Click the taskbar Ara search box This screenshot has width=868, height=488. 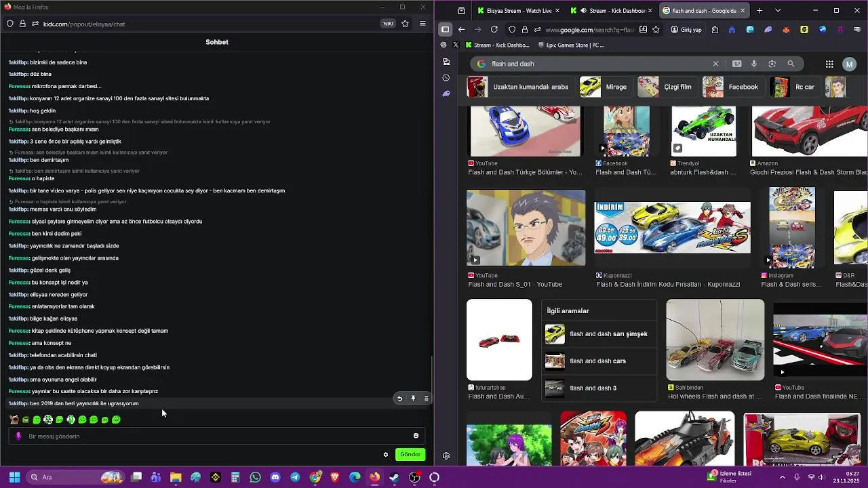click(x=76, y=477)
